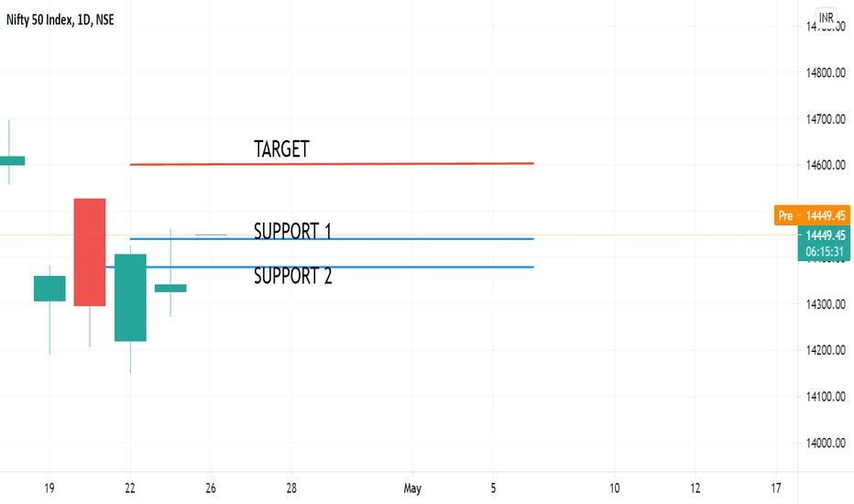
Task: Click the 28 date on time axis
Action: point(291,488)
